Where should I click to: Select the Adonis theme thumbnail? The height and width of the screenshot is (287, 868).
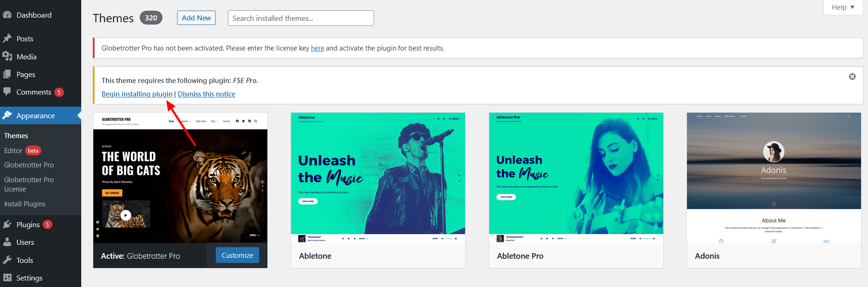774,178
